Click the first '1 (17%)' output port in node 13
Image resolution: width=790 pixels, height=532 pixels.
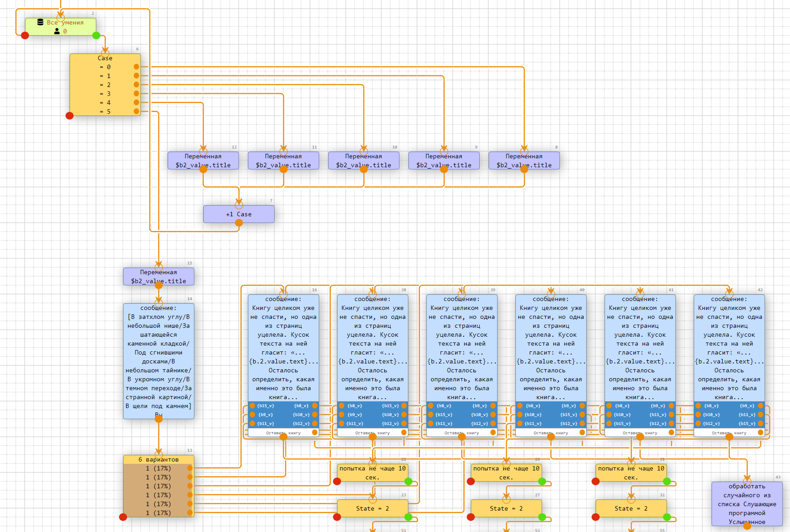coord(190,468)
